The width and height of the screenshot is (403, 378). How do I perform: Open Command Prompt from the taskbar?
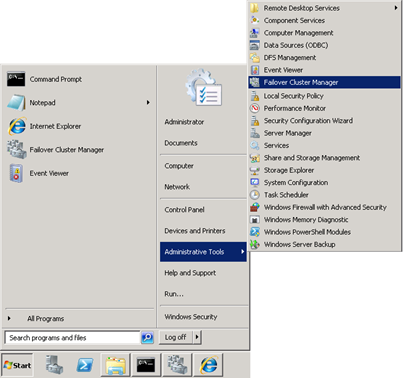click(x=146, y=365)
